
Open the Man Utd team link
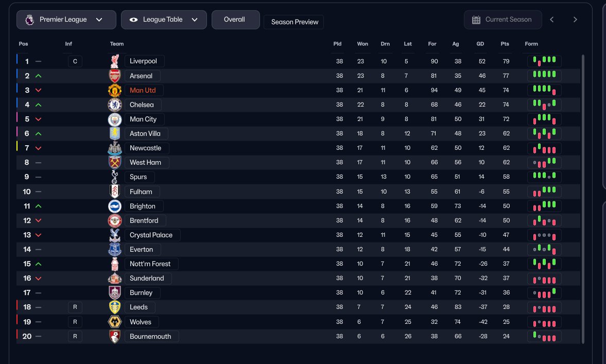144,91
